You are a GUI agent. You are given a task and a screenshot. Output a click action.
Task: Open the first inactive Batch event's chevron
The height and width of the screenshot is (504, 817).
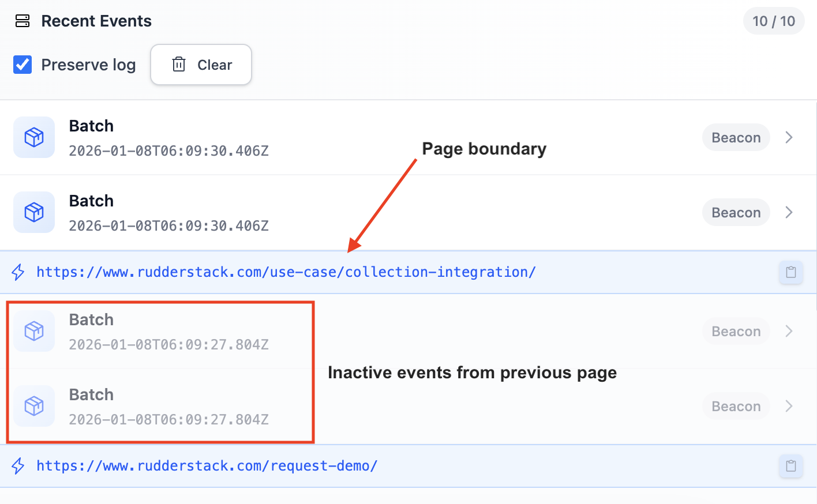[789, 331]
